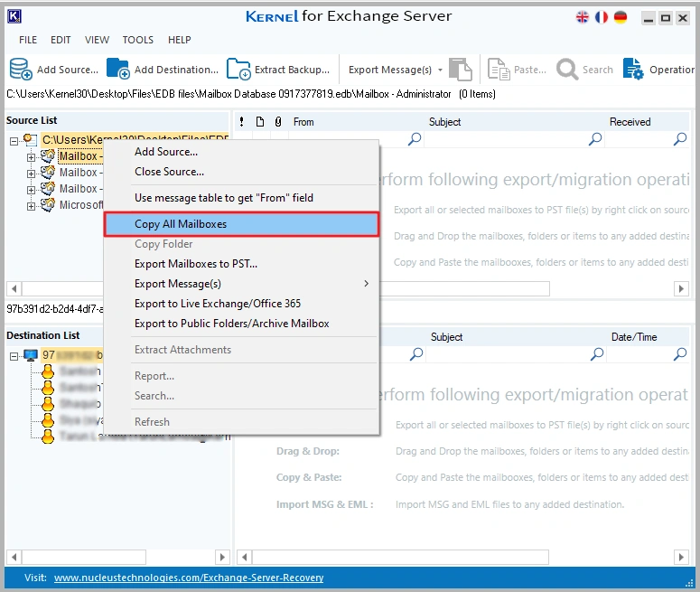700x592 pixels.
Task: Click the Add Source toolbar icon
Action: [x=21, y=70]
